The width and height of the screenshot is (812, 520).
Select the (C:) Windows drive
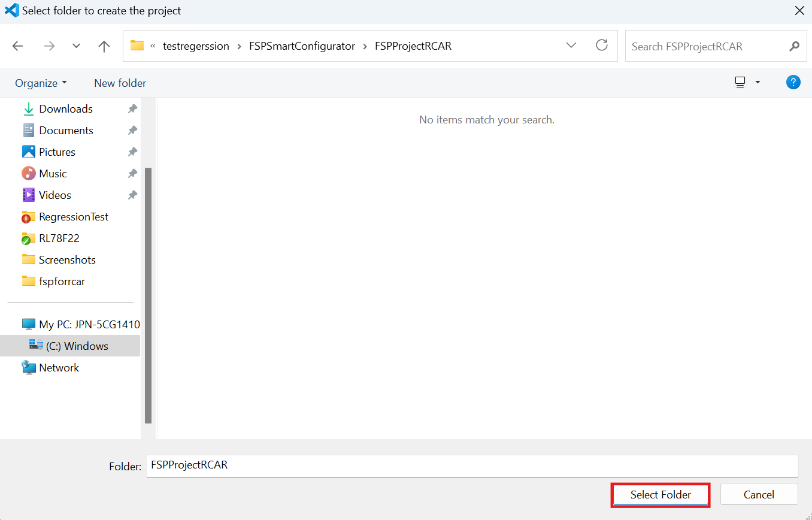pos(70,346)
